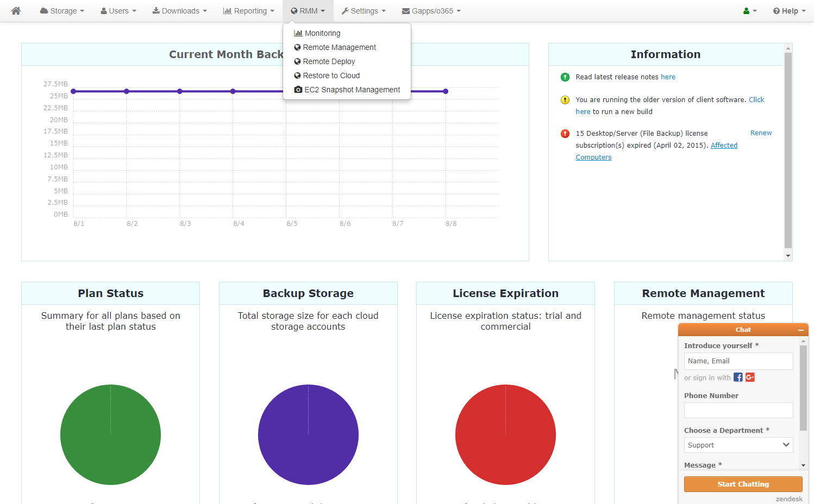814x504 pixels.
Task: Expand the Storage dropdown menu
Action: (x=62, y=11)
